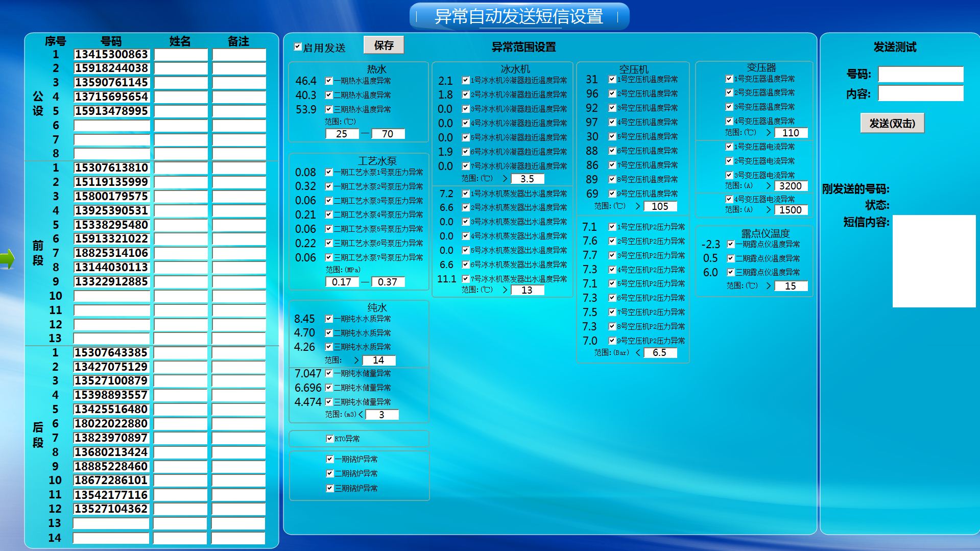
Task: Click transformer current limit field showing 3200
Action: pos(790,186)
